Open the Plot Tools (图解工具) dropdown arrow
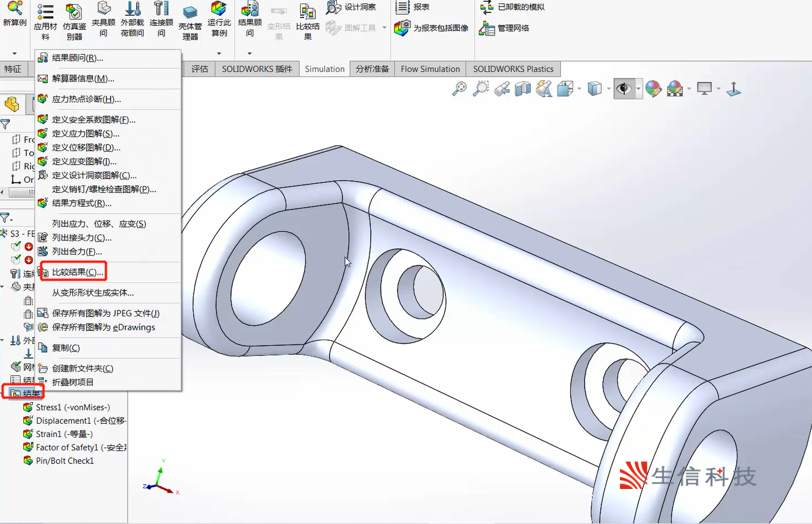 click(x=384, y=27)
